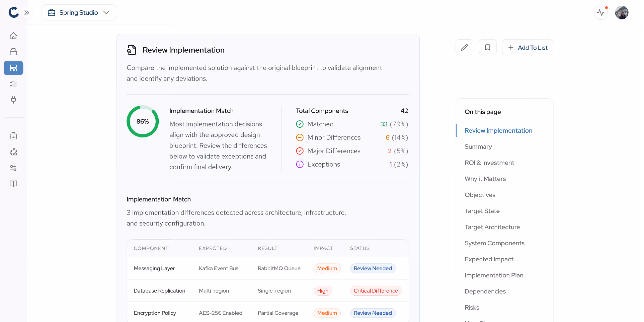Click the orange Minor Differences icon
Viewport: 644px width, 322px height.
pos(300,137)
